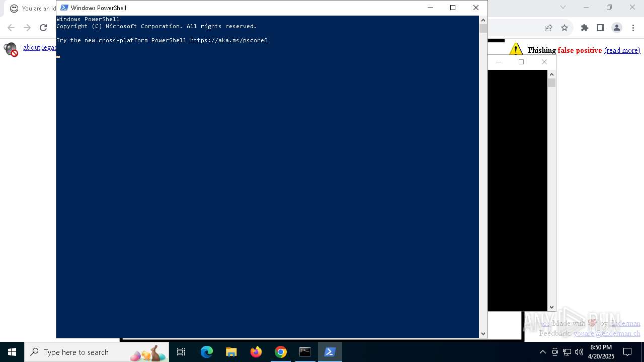Image resolution: width=644 pixels, height=362 pixels.
Task: Minimize the black console window
Action: tap(499, 62)
